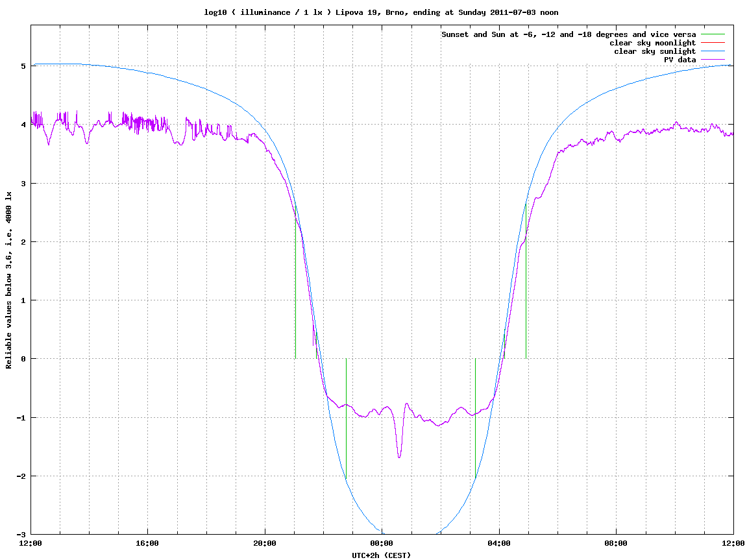
Task: Click the legend entry 'PV data'
Action: pyautogui.click(x=680, y=60)
